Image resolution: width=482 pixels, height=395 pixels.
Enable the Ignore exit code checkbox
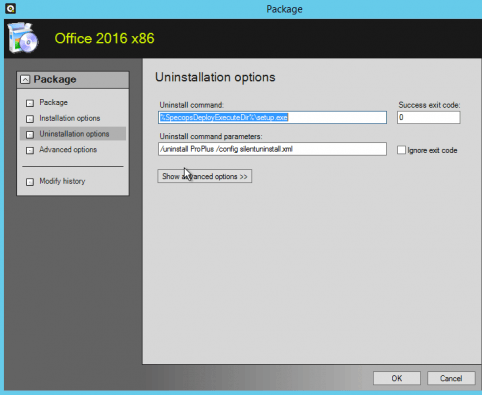coord(401,150)
